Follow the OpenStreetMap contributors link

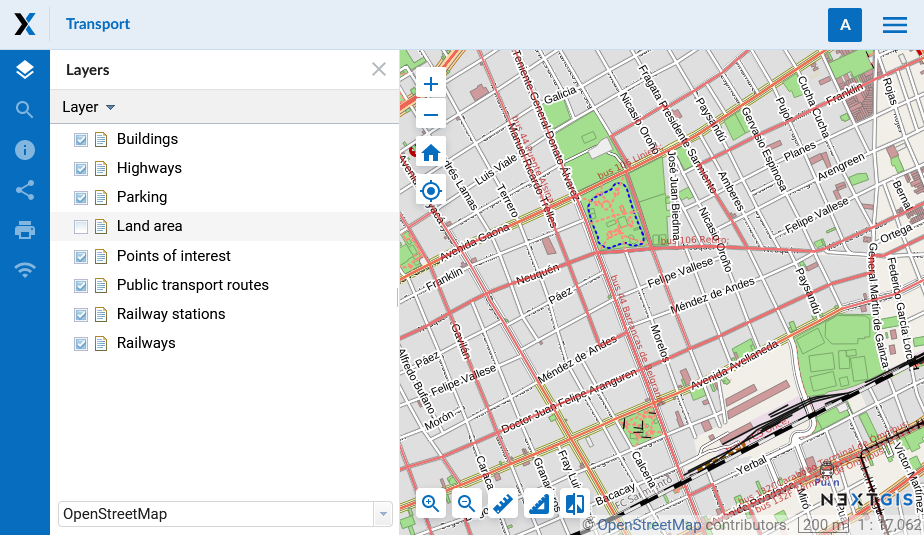[x=649, y=525]
